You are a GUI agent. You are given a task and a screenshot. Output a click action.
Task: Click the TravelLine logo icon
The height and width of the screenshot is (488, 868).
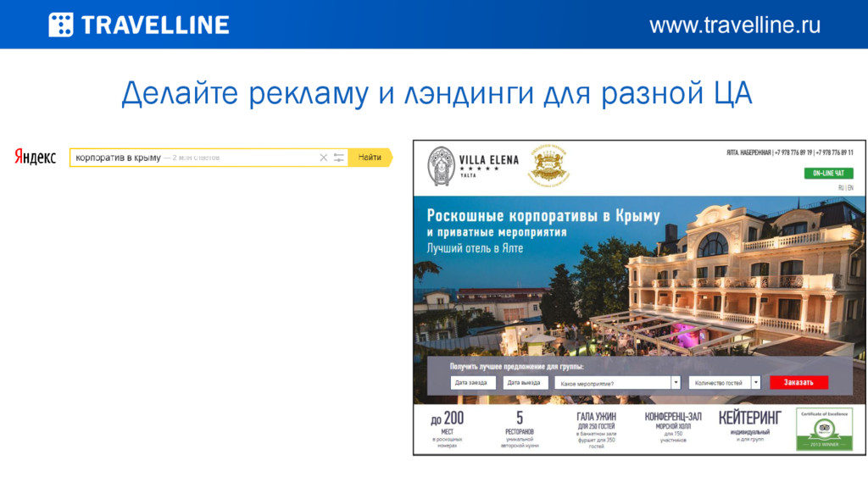pyautogui.click(x=60, y=25)
